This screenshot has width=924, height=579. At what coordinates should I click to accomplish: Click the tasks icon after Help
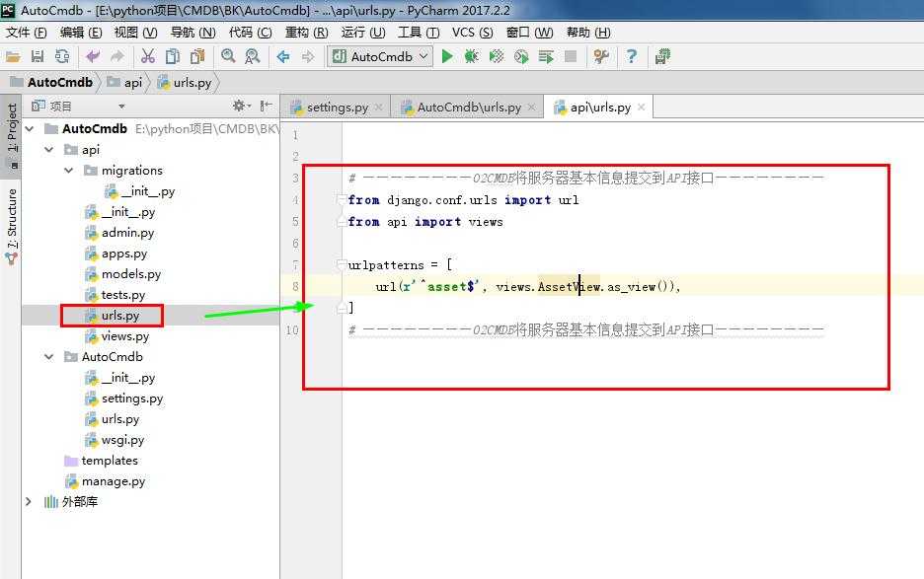[x=662, y=56]
